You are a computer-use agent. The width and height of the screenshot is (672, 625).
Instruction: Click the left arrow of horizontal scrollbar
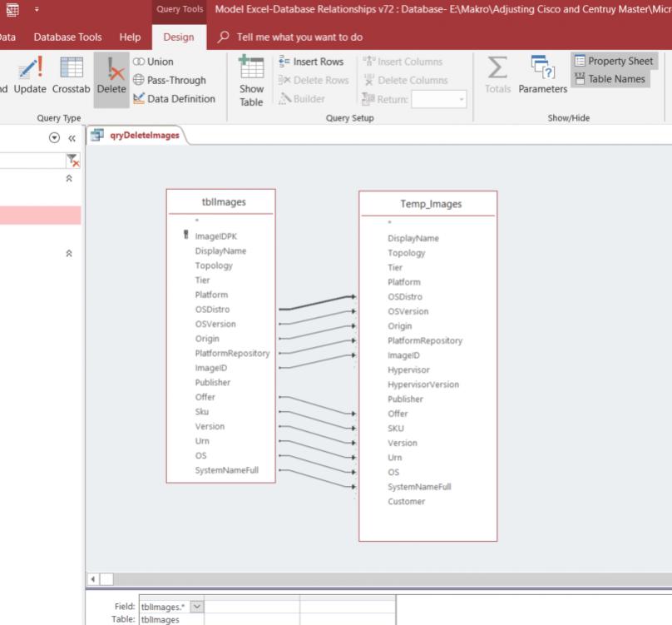(93, 578)
